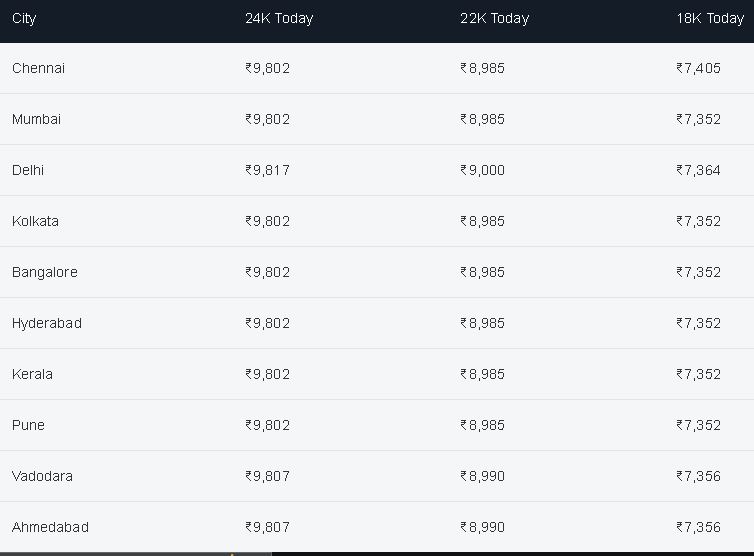Click Delhi's 24K price ₹9,817
754x556 pixels.
(x=267, y=170)
